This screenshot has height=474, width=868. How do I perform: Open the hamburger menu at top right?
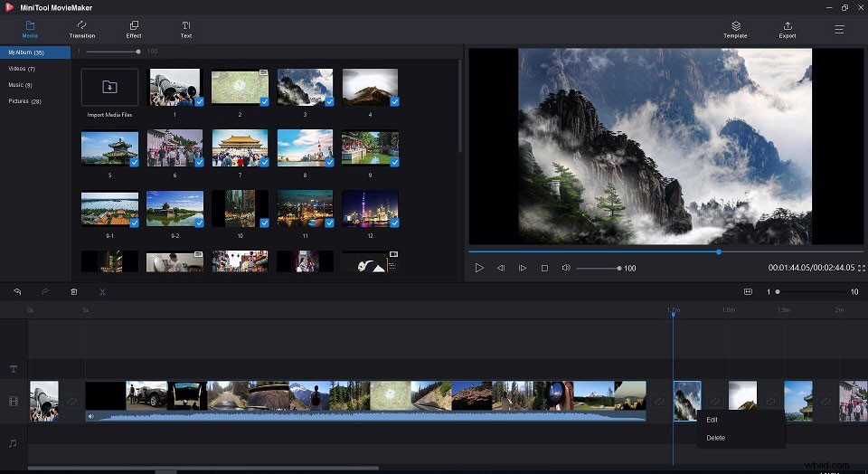coord(839,29)
